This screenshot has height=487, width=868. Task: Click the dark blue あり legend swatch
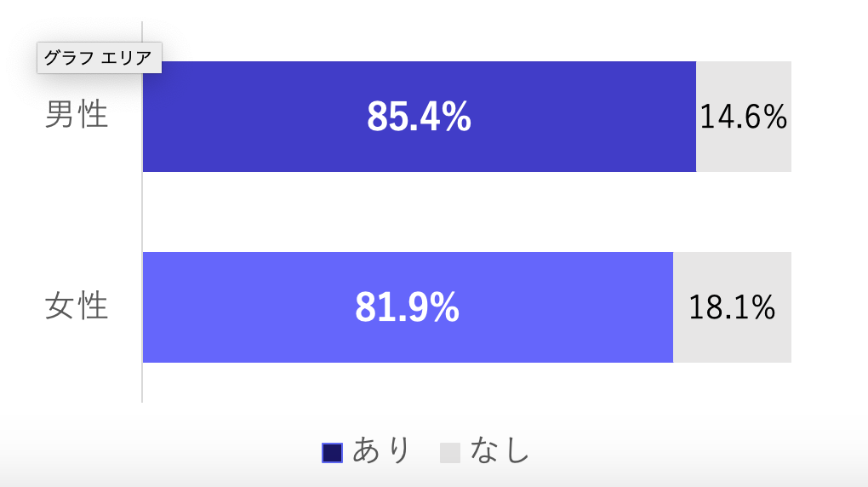[x=332, y=453]
